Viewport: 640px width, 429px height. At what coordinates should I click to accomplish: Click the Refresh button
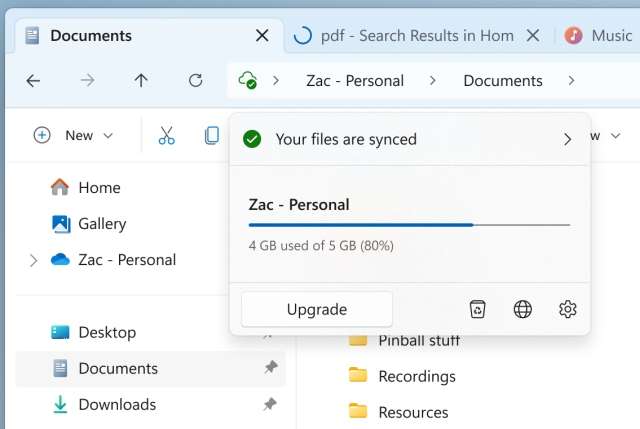click(x=196, y=80)
